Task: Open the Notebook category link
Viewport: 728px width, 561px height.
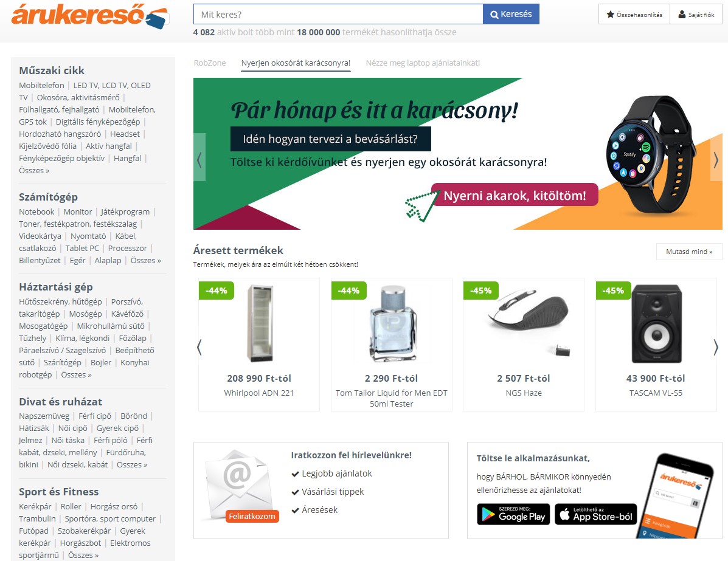Action: click(36, 212)
